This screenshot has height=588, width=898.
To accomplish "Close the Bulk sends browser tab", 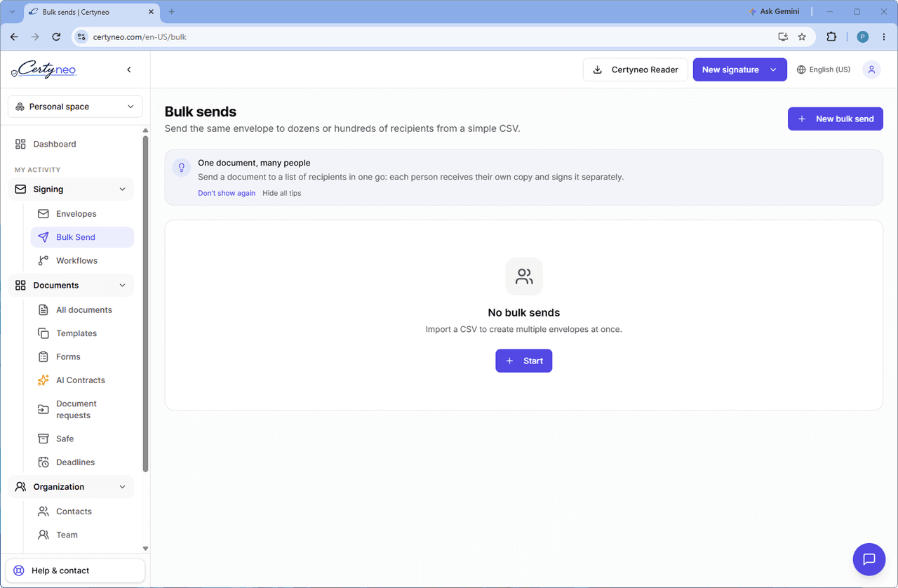I will click(150, 12).
